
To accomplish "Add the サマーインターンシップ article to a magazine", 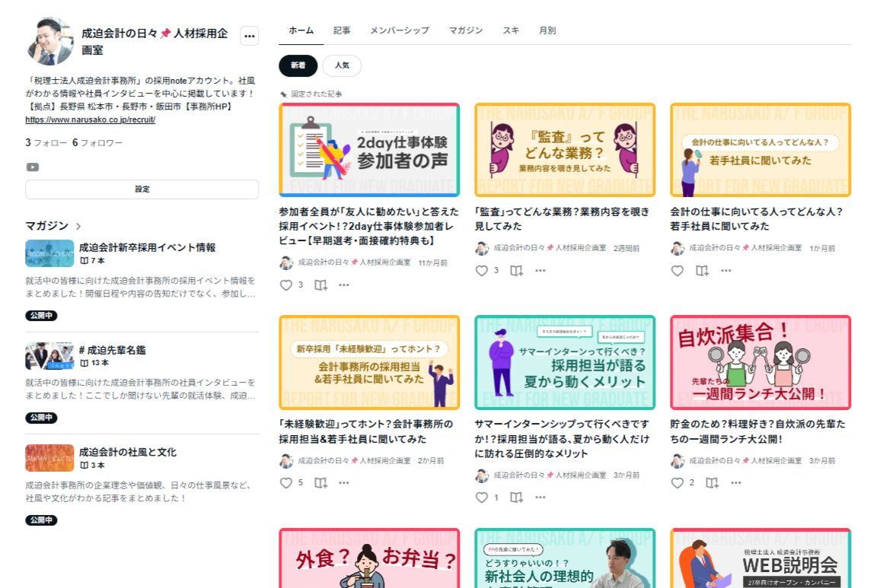I will pos(516,497).
